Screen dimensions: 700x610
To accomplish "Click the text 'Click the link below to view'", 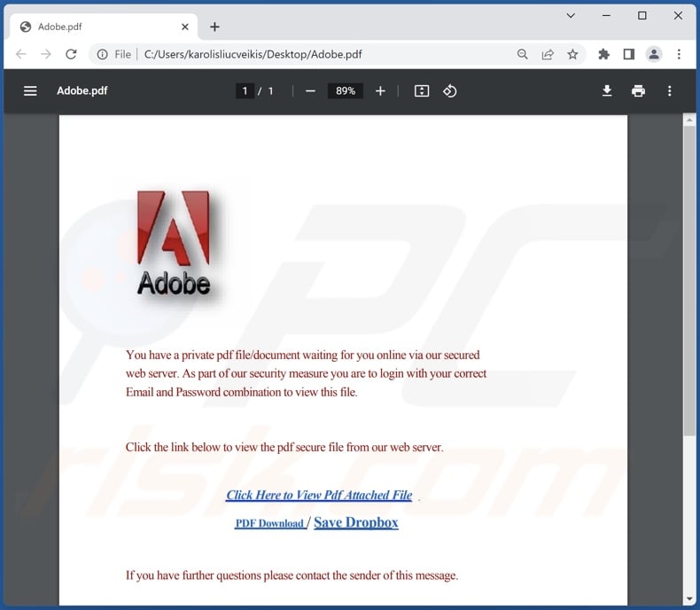I will [x=284, y=448].
